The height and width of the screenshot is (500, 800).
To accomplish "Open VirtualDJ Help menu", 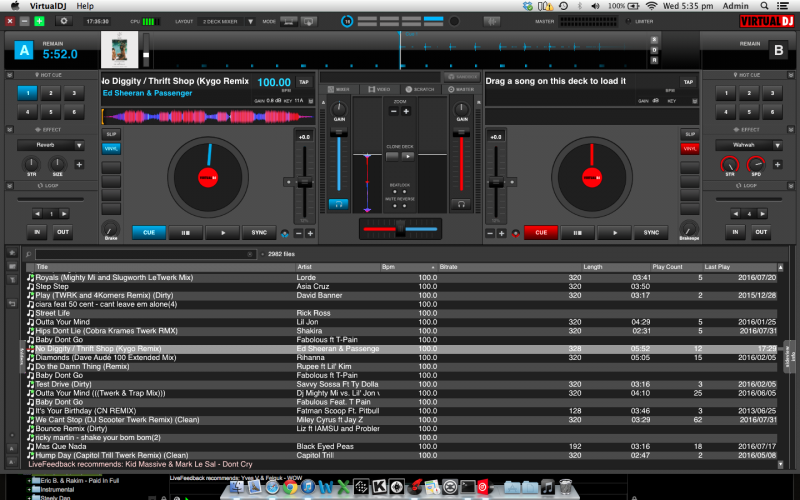I will pos(85,6).
